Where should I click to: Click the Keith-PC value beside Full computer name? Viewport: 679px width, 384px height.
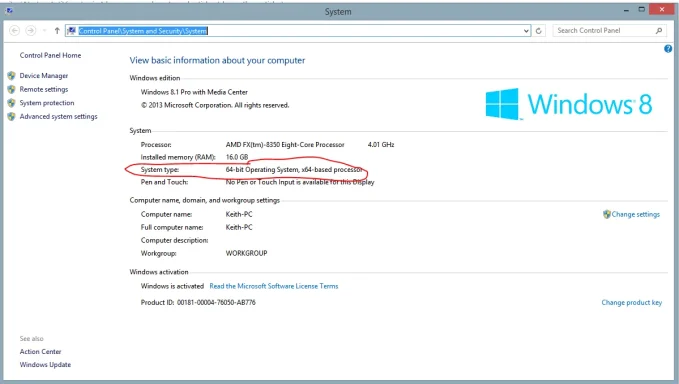pos(239,227)
